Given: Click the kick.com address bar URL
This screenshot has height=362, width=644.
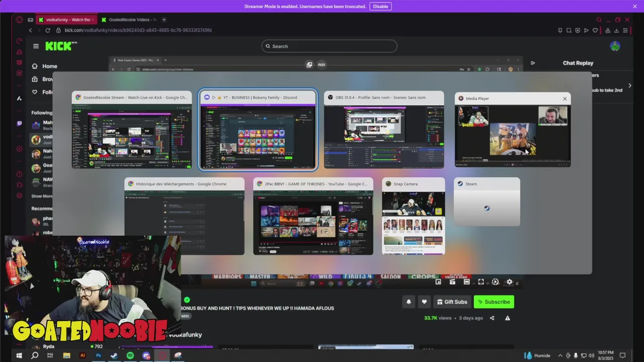Looking at the screenshot, I should coord(138,30).
